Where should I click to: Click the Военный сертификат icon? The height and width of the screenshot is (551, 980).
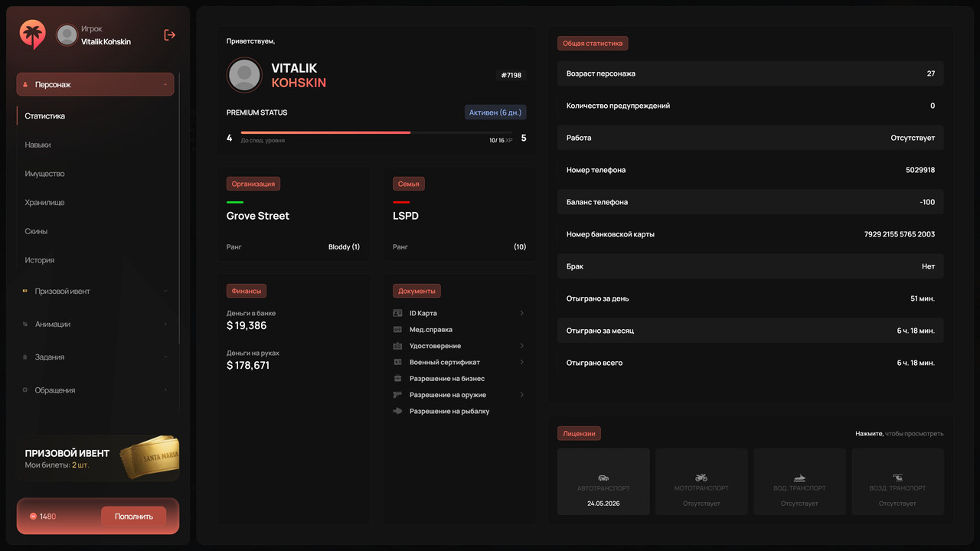(x=397, y=362)
